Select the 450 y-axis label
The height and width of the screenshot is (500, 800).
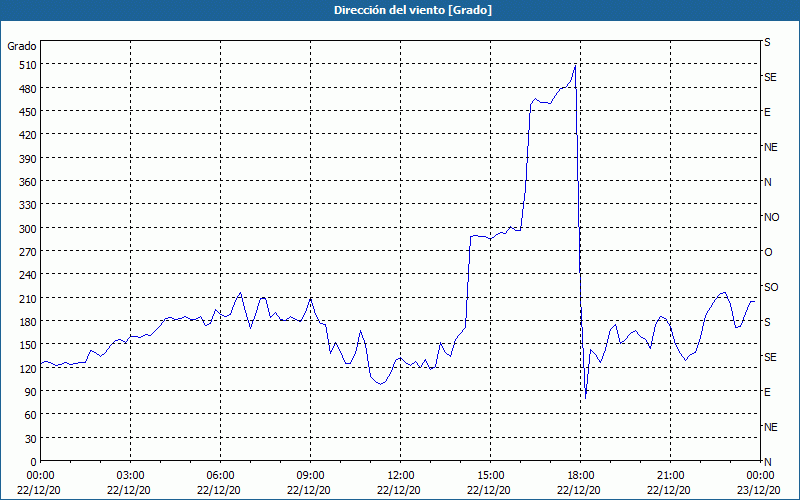click(x=28, y=112)
